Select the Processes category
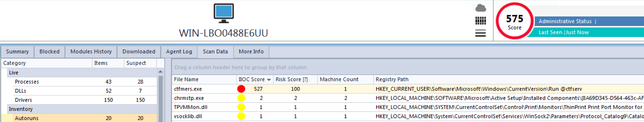The height and width of the screenshot is (122, 644). [x=27, y=82]
